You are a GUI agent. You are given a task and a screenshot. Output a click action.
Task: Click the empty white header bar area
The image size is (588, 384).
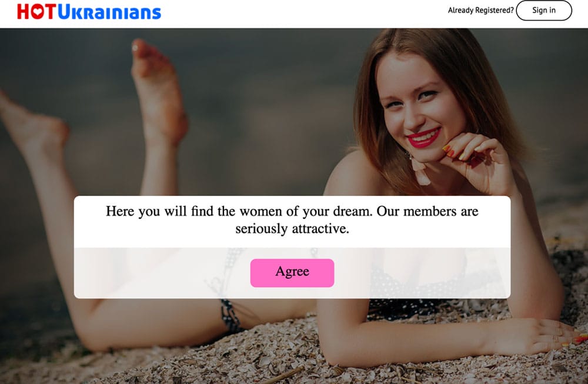point(300,14)
